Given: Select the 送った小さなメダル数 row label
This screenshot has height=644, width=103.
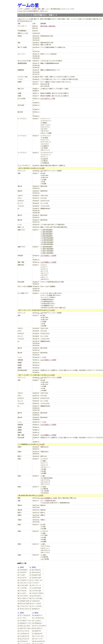Looking at the screenshot, I should coord(24,61).
